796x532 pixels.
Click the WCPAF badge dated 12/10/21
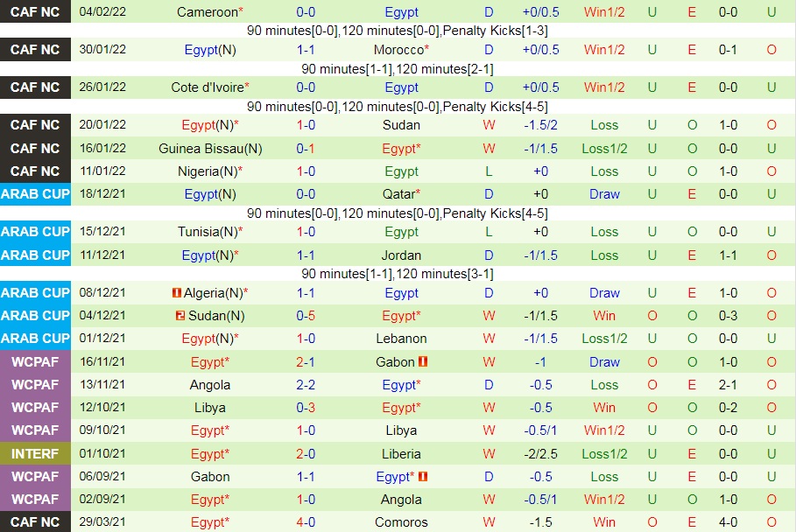pyautogui.click(x=35, y=408)
